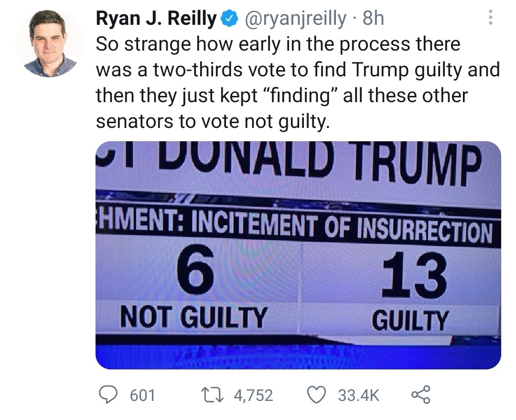
Task: Like the tweet with the heart icon
Action: click(x=316, y=395)
